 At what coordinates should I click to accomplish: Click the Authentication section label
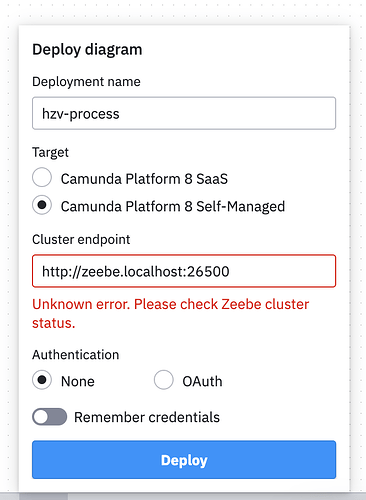75,354
